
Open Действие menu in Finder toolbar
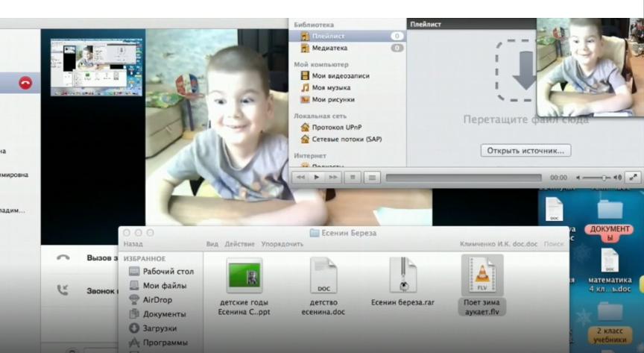[x=239, y=244]
